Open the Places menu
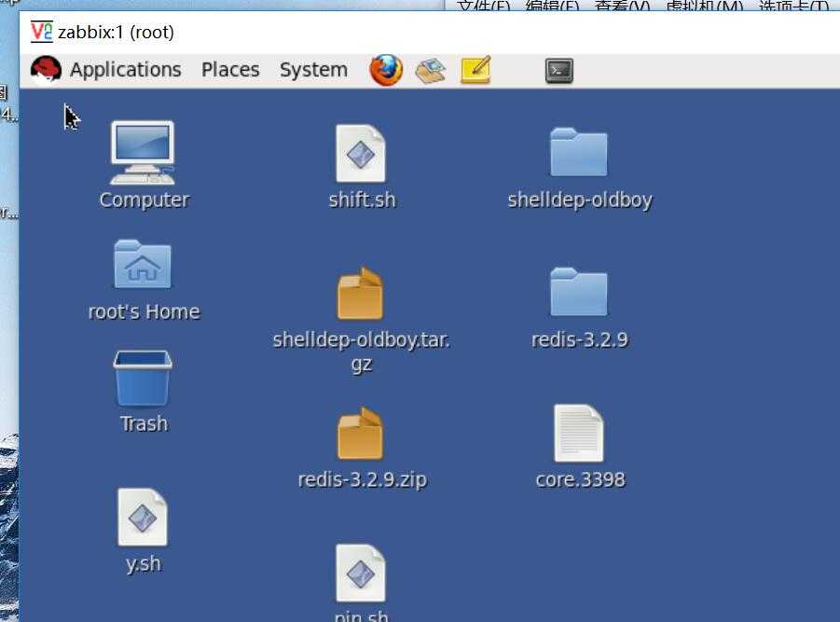The image size is (840, 622). pos(230,70)
